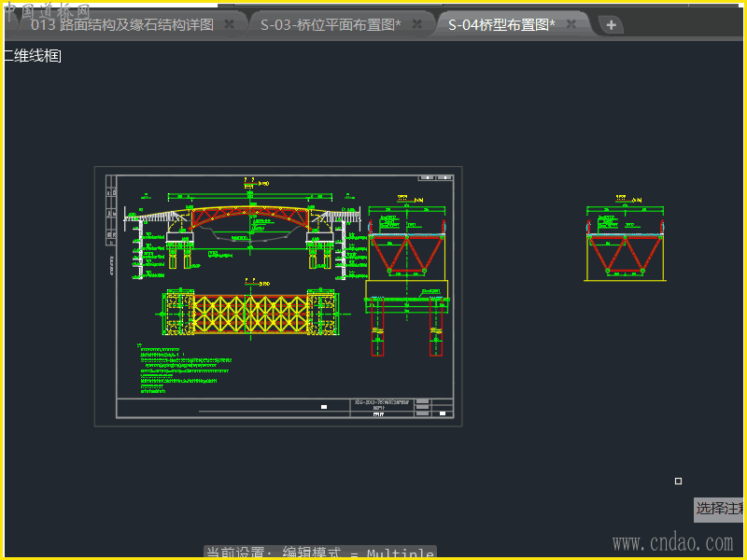The image size is (747, 560).
Task: Click the small square pickbox cursor
Action: 679,482
